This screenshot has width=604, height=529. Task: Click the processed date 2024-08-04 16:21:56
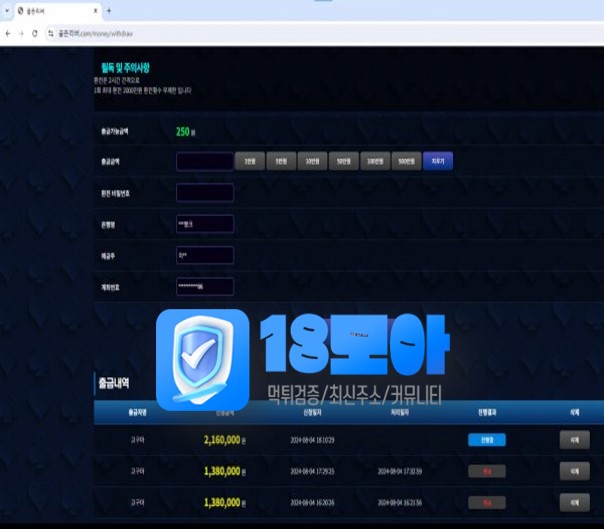click(x=400, y=503)
